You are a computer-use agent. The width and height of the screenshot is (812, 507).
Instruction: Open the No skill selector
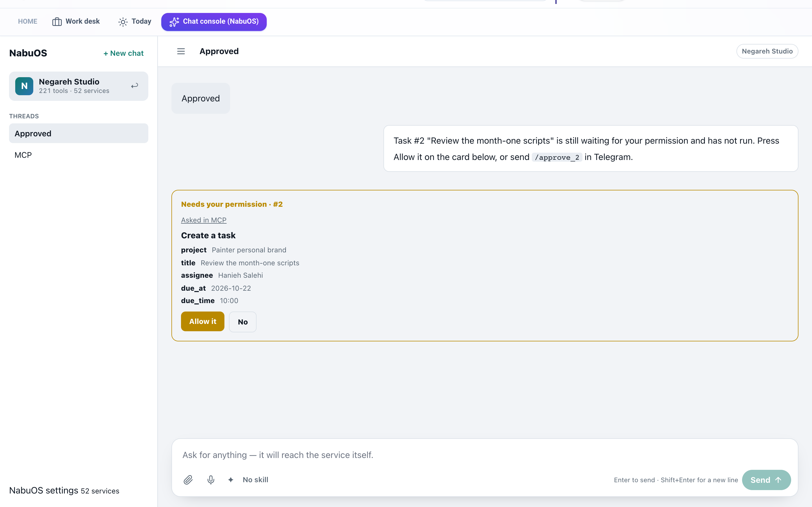pyautogui.click(x=255, y=480)
